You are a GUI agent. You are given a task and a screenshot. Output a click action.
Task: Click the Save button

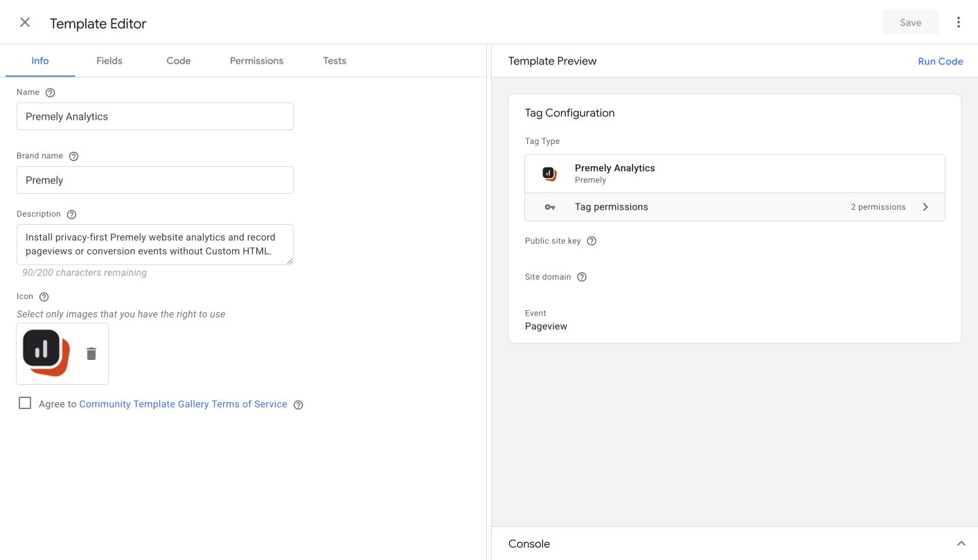[911, 23]
